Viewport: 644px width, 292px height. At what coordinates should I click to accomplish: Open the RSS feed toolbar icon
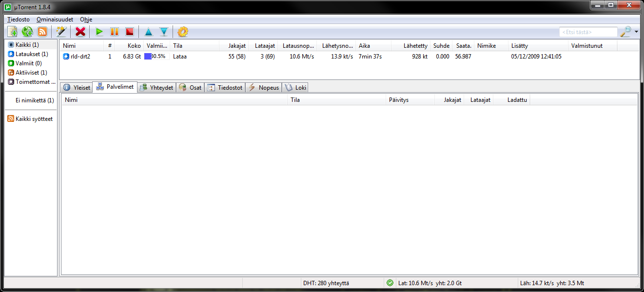[x=42, y=32]
